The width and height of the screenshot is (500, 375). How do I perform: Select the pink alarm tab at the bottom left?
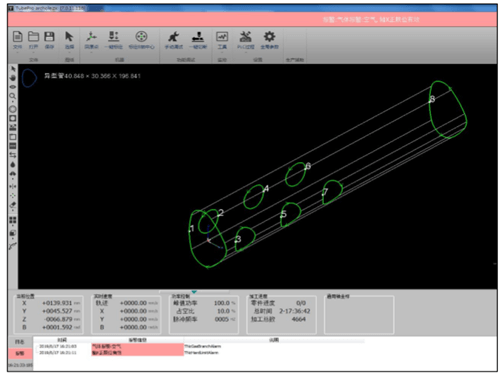[x=20, y=353]
